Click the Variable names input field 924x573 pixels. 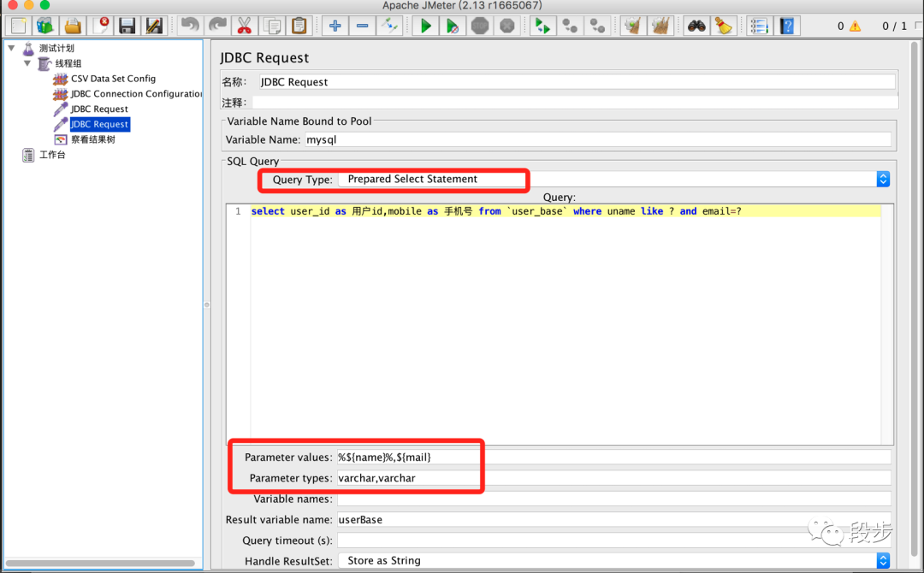[x=613, y=499]
